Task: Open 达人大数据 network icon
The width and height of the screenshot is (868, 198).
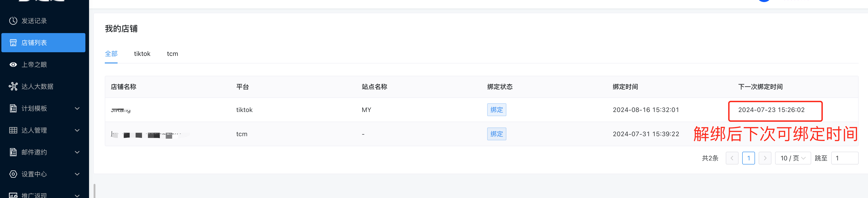Action: point(13,86)
